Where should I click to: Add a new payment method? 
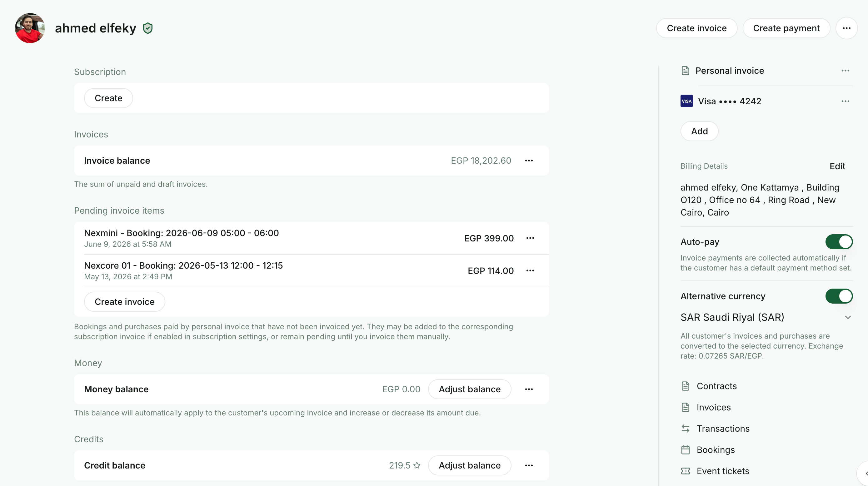click(x=699, y=131)
